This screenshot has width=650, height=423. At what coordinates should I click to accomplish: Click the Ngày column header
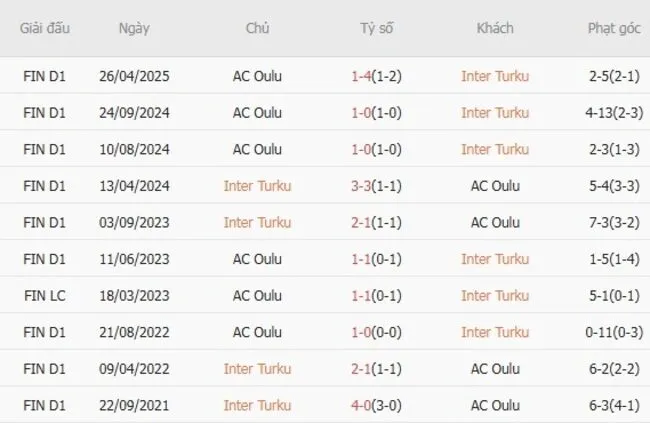point(134,28)
